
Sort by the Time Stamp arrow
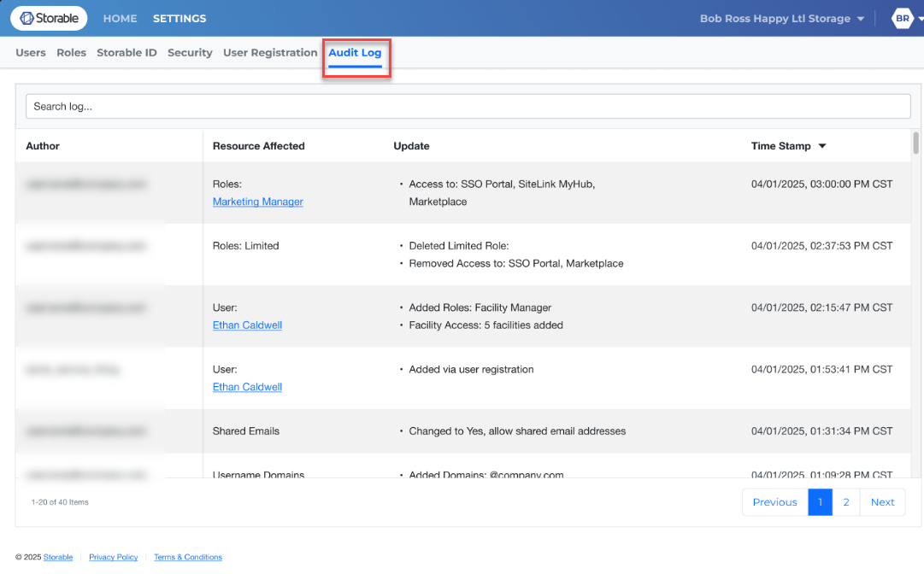tap(822, 146)
